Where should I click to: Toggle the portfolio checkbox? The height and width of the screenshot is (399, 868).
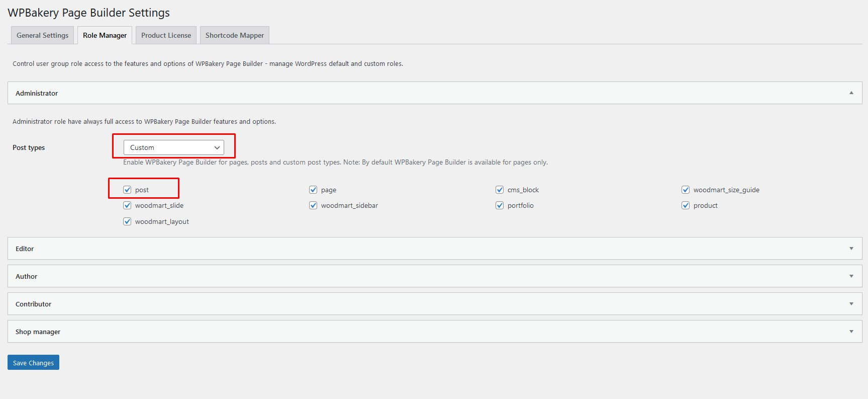click(500, 205)
